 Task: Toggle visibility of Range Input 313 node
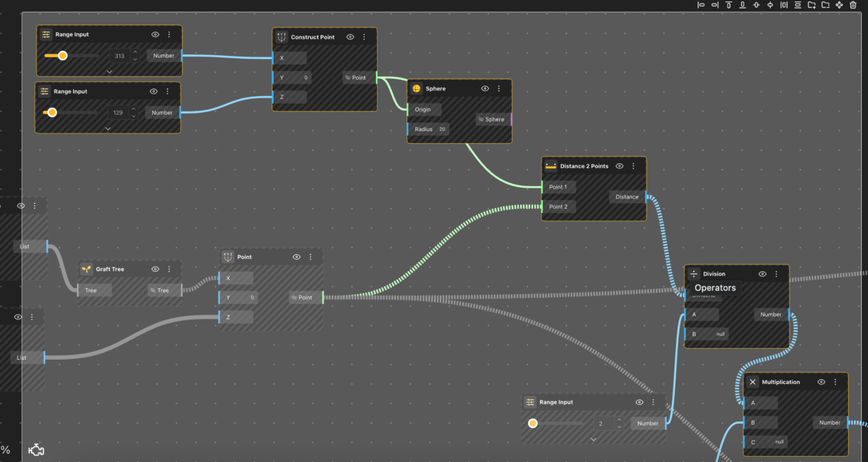pos(155,34)
